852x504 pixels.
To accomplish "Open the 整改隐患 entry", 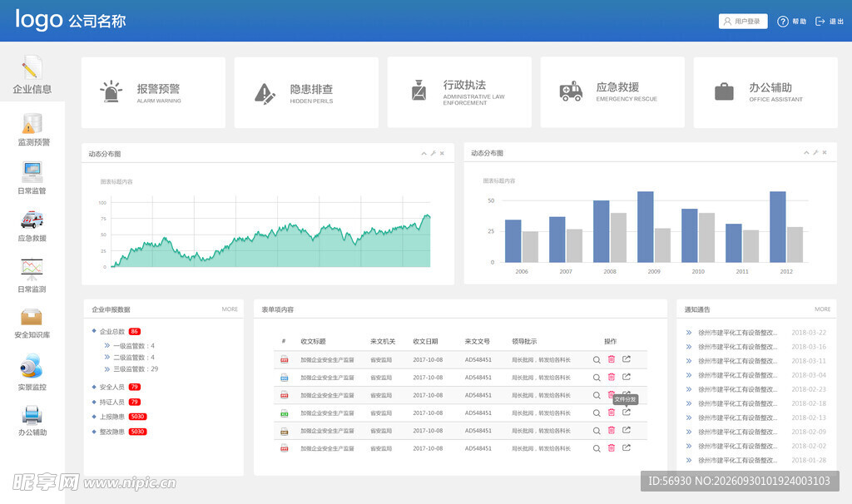I will pos(119,432).
